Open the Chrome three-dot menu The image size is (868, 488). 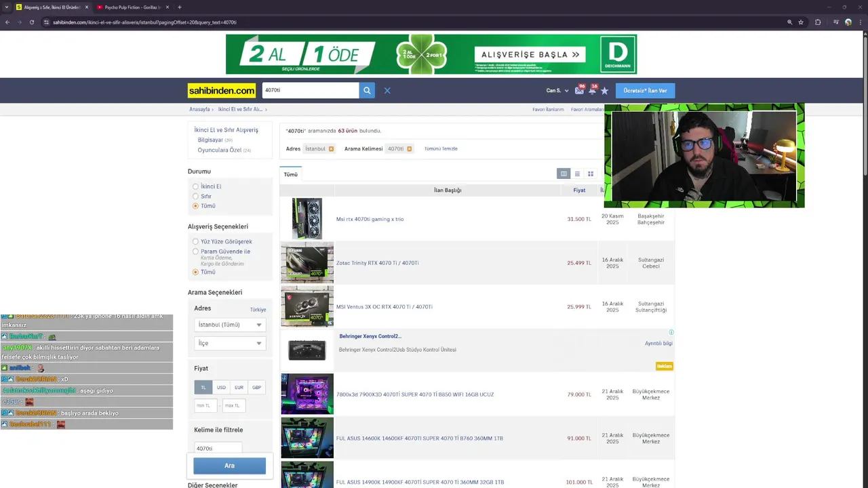pyautogui.click(x=860, y=22)
